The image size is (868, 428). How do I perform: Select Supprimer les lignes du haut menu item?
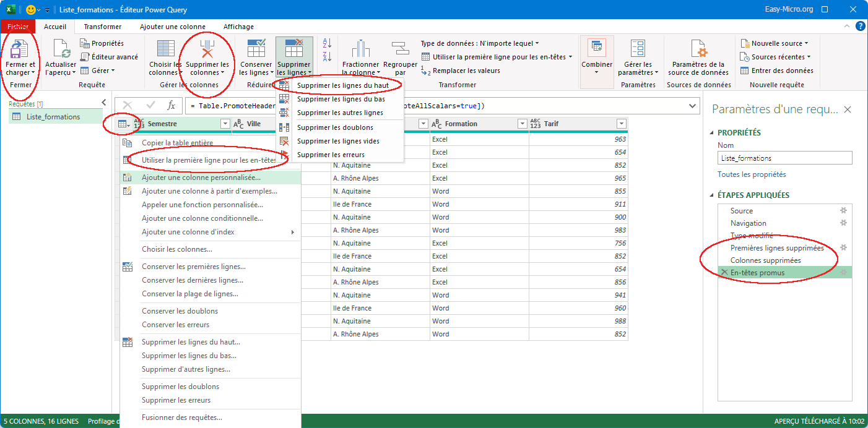[343, 85]
